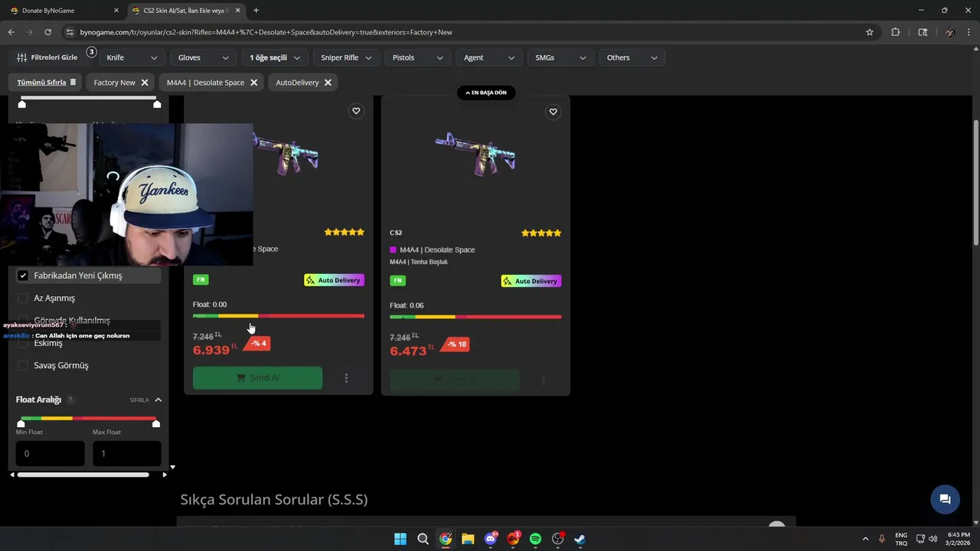The width and height of the screenshot is (980, 551).
Task: Go back to previous page
Action: (x=11, y=32)
